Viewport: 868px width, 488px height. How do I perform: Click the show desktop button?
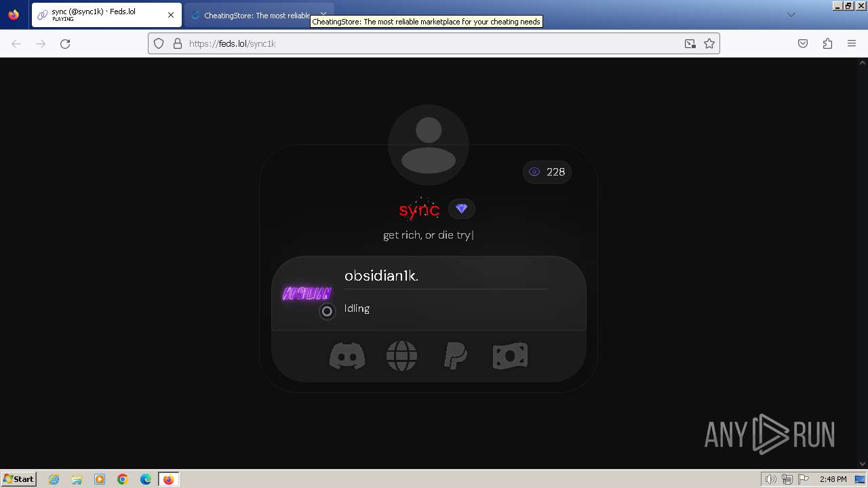click(861, 479)
